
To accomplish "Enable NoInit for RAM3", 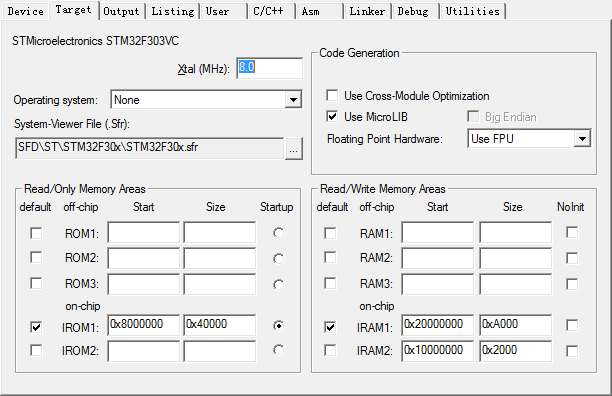I will click(572, 284).
